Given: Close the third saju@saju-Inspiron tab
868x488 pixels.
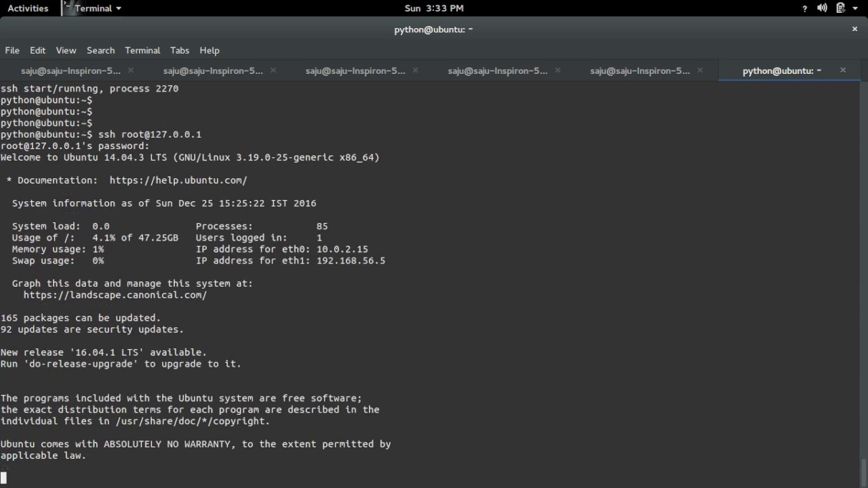Looking at the screenshot, I should pyautogui.click(x=416, y=70).
